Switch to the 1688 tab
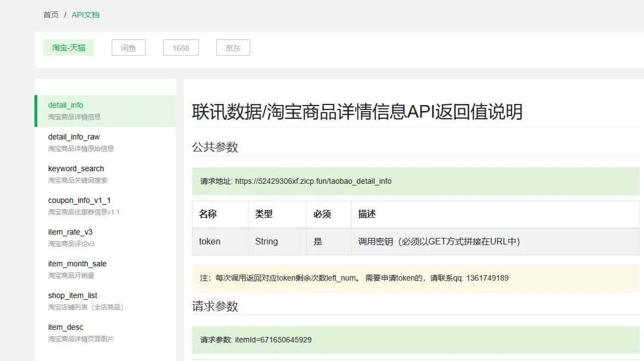 coord(181,48)
